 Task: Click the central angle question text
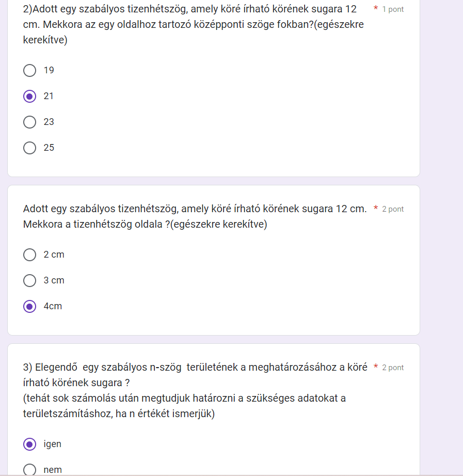point(194,24)
